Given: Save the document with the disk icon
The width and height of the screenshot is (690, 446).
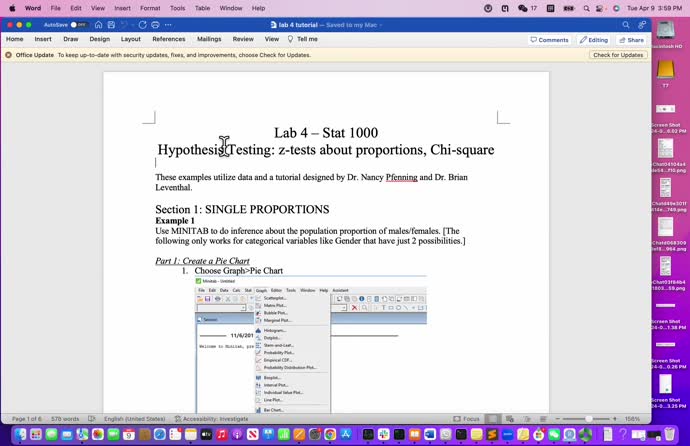Looking at the screenshot, I should pyautogui.click(x=111, y=25).
